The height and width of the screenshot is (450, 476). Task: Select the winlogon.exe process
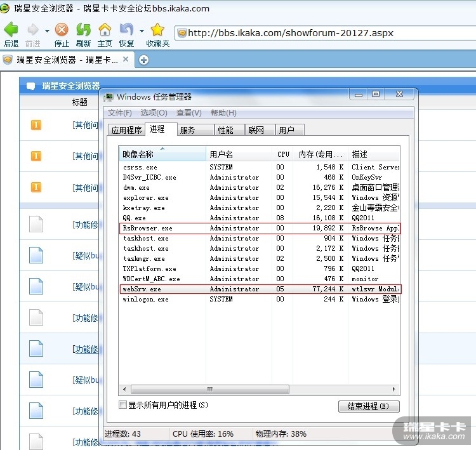pos(260,299)
